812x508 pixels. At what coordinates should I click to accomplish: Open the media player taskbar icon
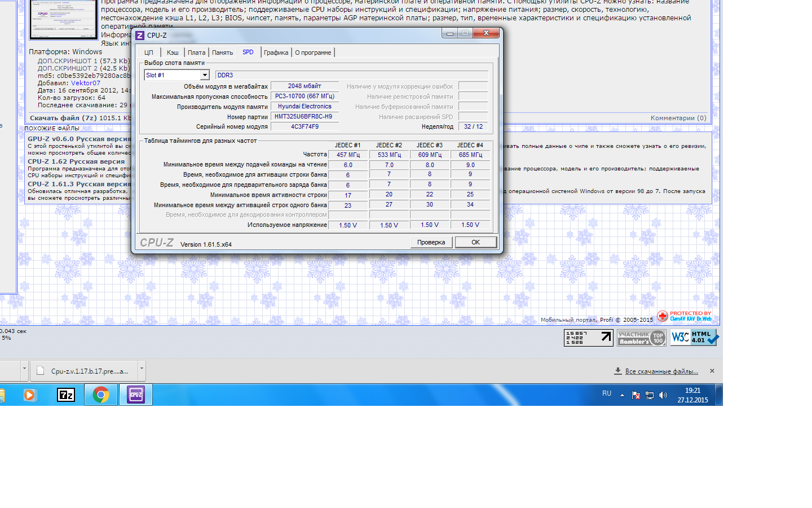(x=29, y=395)
